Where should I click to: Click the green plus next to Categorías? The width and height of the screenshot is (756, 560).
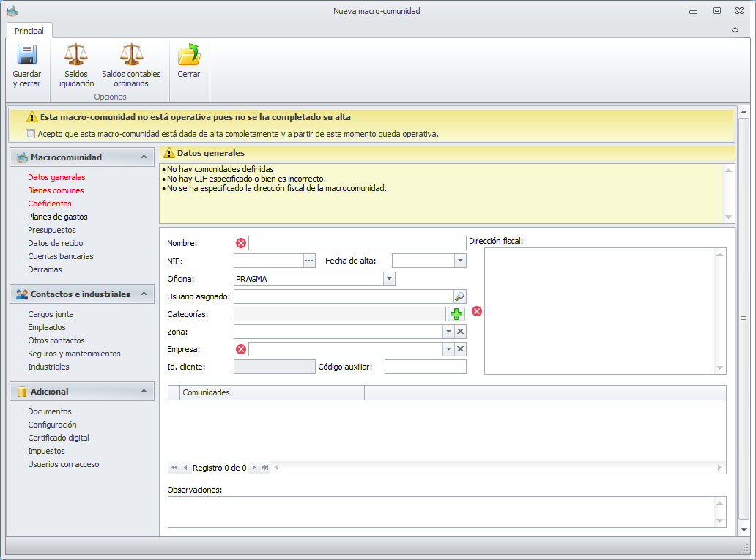457,314
